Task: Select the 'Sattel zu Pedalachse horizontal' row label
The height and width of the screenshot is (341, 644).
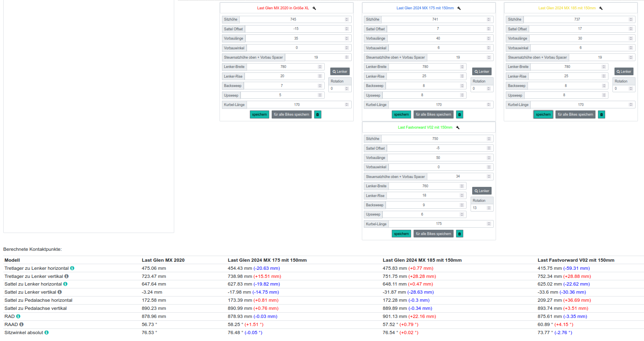Action: point(38,300)
